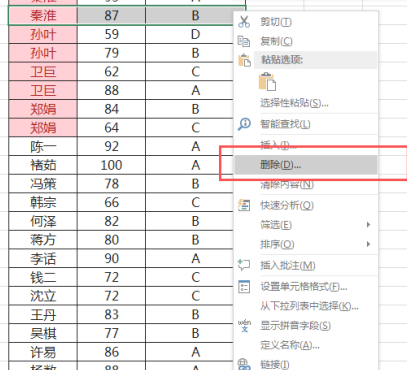Image resolution: width=407 pixels, height=370 pixels.
Task: Select the name cell 沈立
Action: click(x=43, y=295)
